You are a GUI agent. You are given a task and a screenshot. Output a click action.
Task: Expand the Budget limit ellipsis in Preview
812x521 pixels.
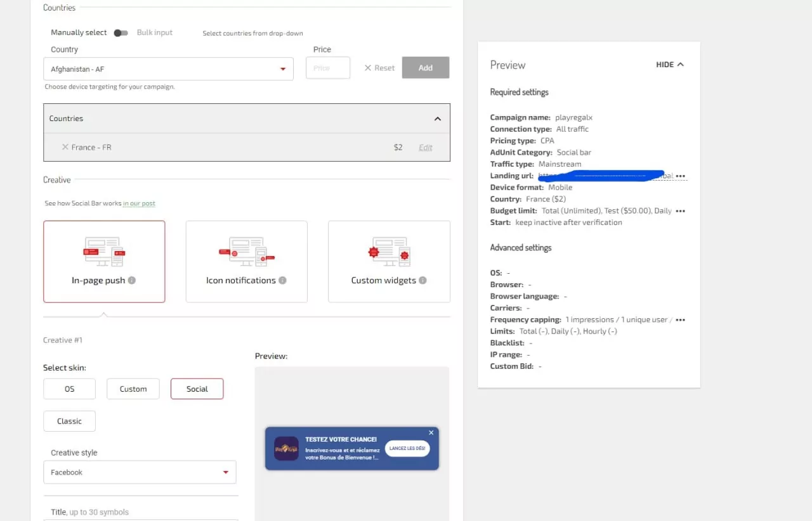tap(681, 211)
